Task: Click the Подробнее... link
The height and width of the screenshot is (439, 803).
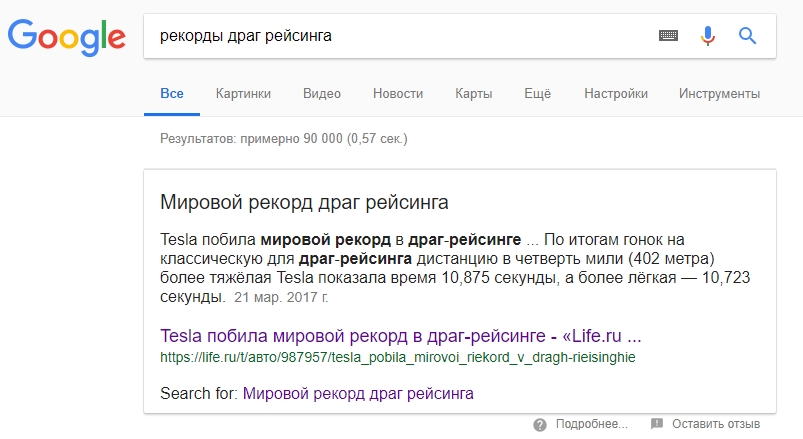Action: pyautogui.click(x=591, y=424)
